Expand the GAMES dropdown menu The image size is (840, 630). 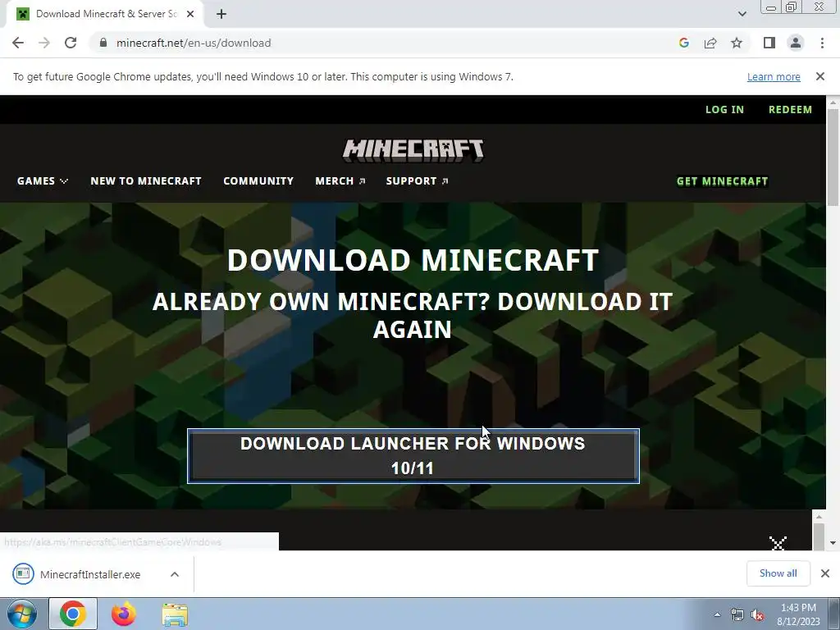pos(43,181)
